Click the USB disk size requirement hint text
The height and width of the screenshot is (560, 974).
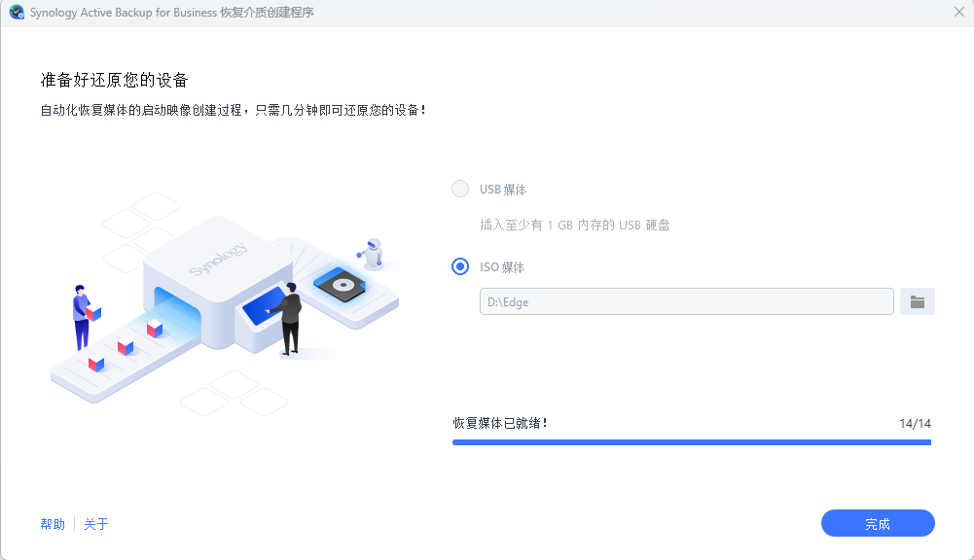tap(574, 226)
